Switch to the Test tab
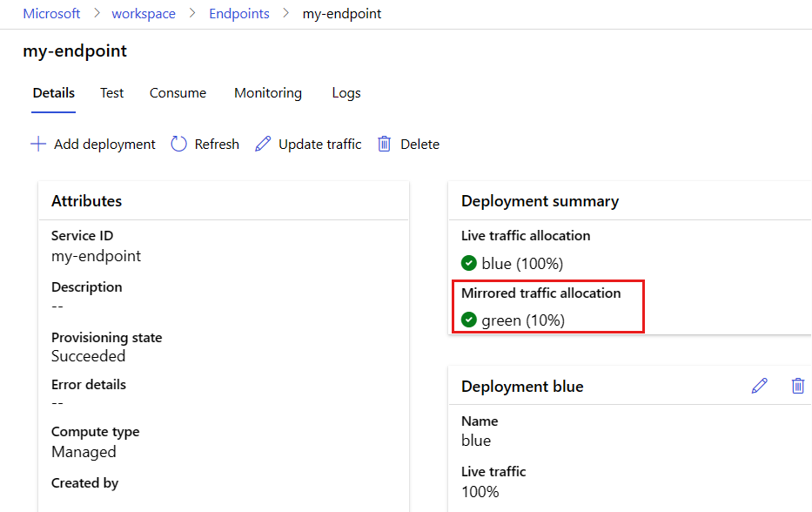 111,93
